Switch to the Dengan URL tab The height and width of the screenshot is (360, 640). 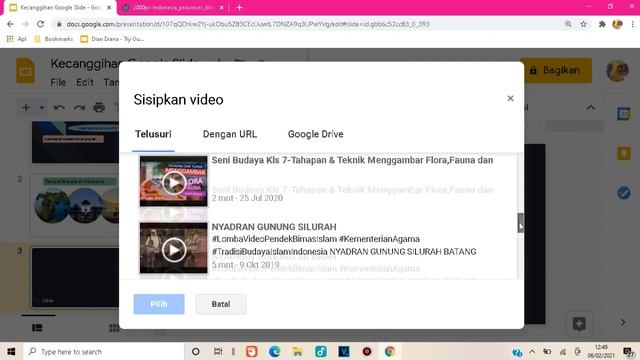tap(230, 134)
